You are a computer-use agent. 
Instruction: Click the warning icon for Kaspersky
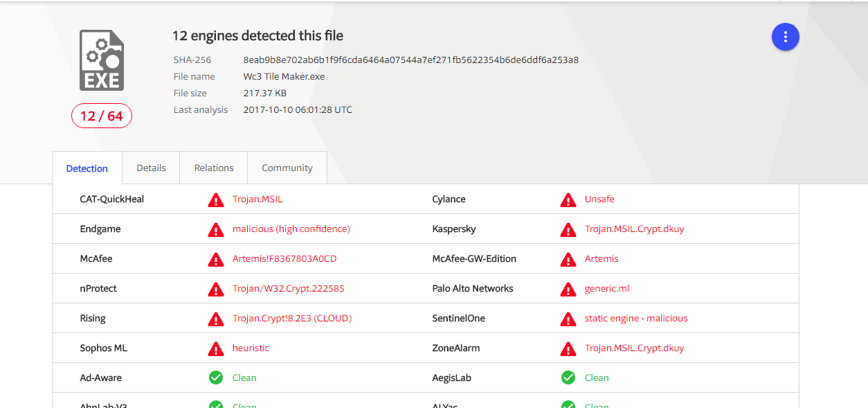568,229
